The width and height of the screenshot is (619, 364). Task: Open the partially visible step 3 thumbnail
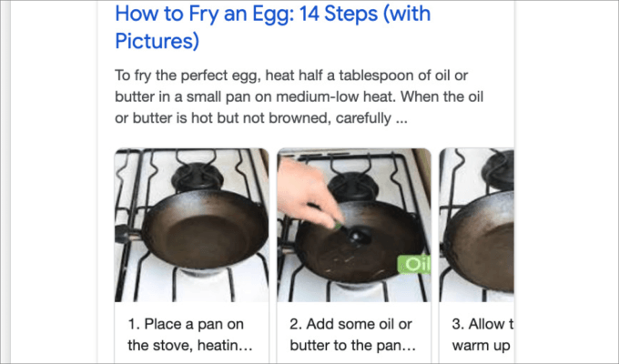click(476, 225)
